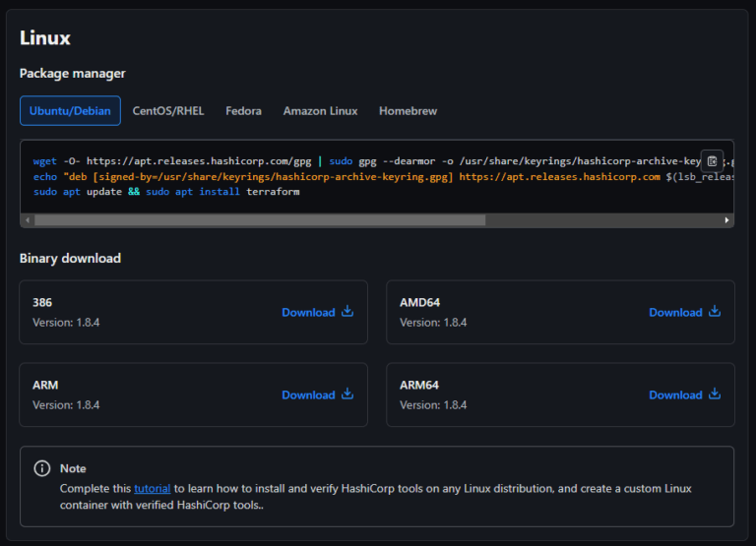This screenshot has height=546, width=756.
Task: Open the Fedora package manager tab
Action: tap(243, 111)
